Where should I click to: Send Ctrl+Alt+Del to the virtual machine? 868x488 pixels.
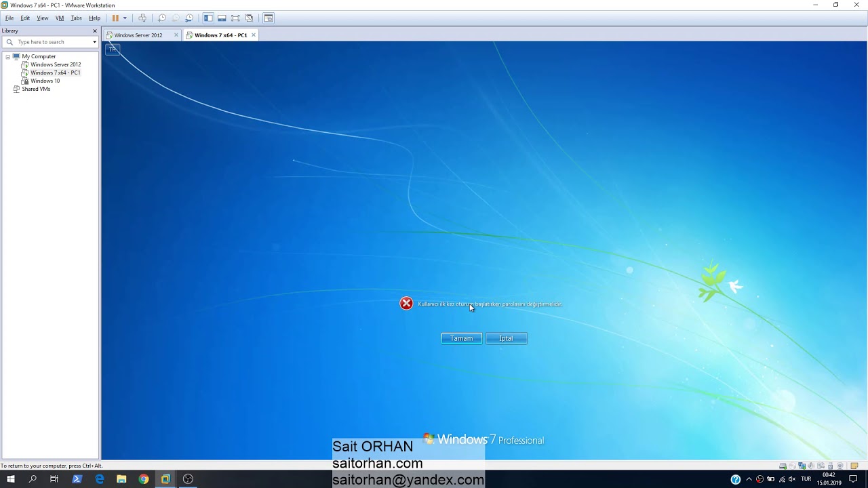142,18
